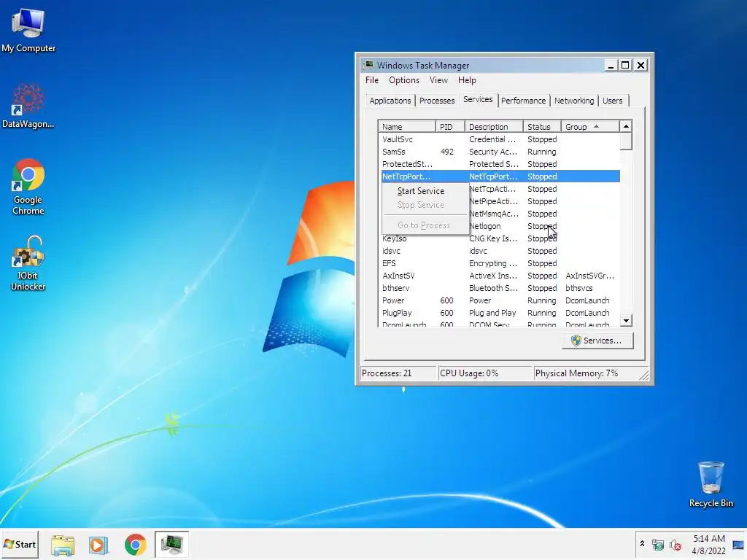Switch to the Applications tab
The image size is (747, 560).
(390, 101)
